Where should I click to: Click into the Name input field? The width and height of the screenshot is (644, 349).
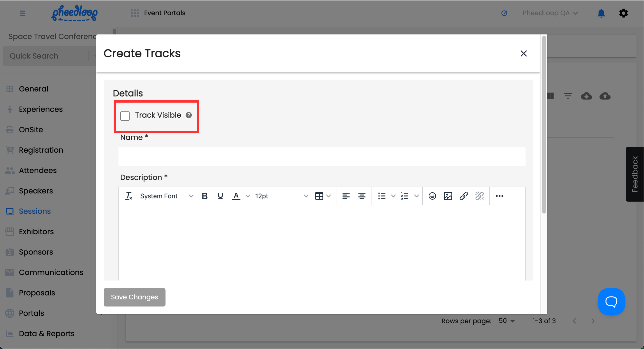[x=322, y=157]
